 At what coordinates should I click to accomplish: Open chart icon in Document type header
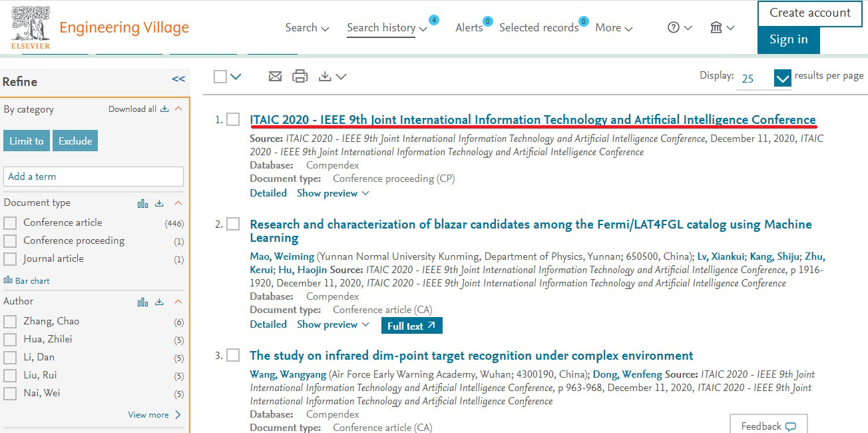click(142, 203)
